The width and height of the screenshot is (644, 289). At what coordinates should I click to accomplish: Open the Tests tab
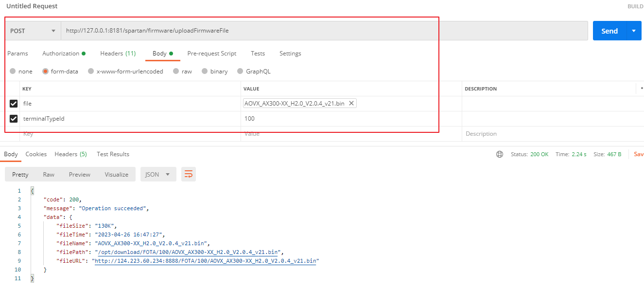point(258,54)
